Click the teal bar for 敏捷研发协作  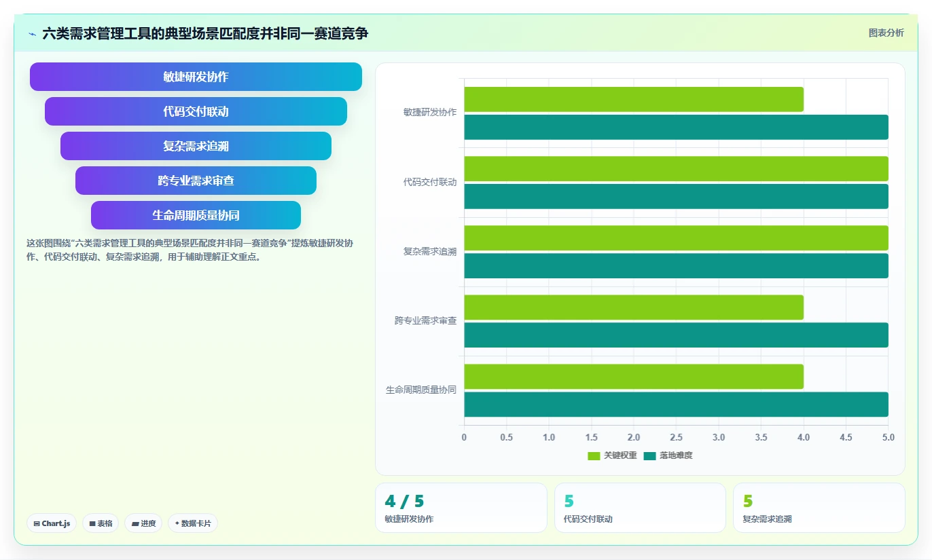coord(676,127)
